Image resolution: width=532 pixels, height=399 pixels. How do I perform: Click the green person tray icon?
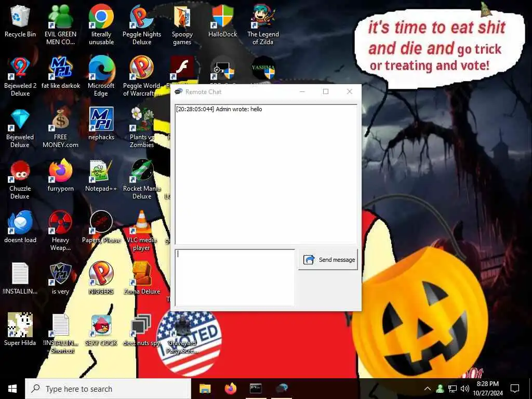point(440,389)
